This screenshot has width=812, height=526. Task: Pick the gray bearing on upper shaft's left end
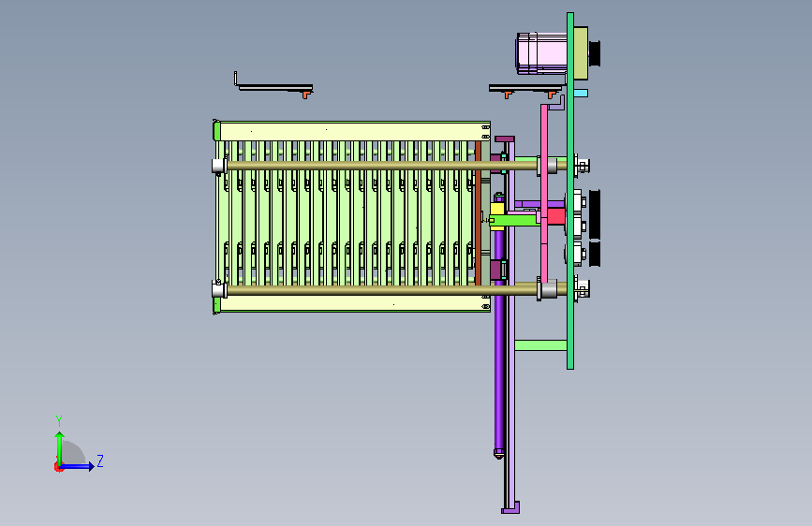[x=219, y=166]
